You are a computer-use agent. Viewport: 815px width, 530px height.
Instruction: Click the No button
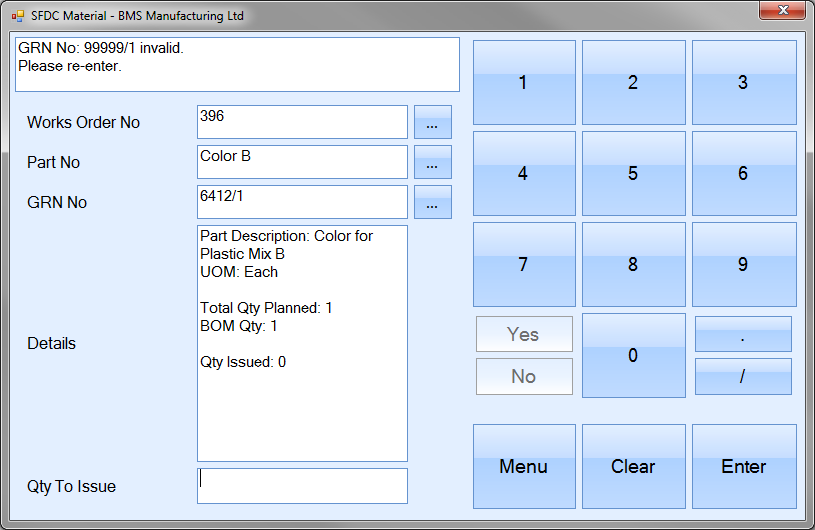pyautogui.click(x=524, y=376)
